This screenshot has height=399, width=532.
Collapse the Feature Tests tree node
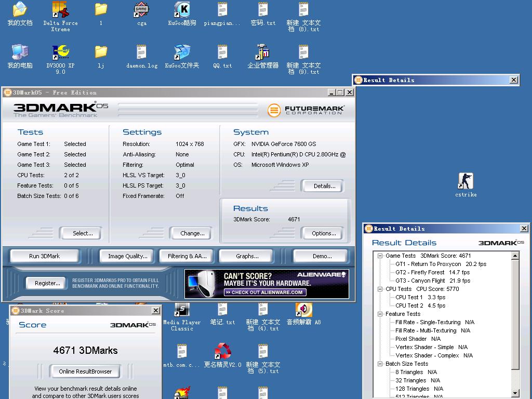click(x=380, y=314)
